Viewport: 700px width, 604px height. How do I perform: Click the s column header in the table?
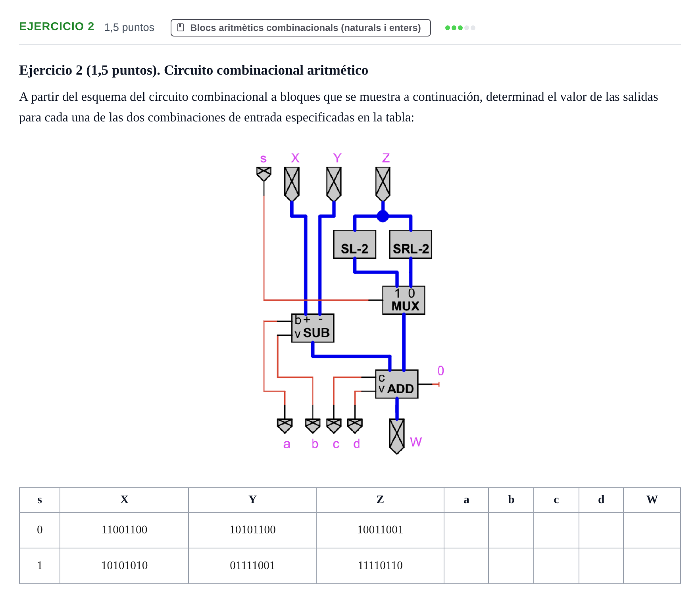click(x=40, y=500)
